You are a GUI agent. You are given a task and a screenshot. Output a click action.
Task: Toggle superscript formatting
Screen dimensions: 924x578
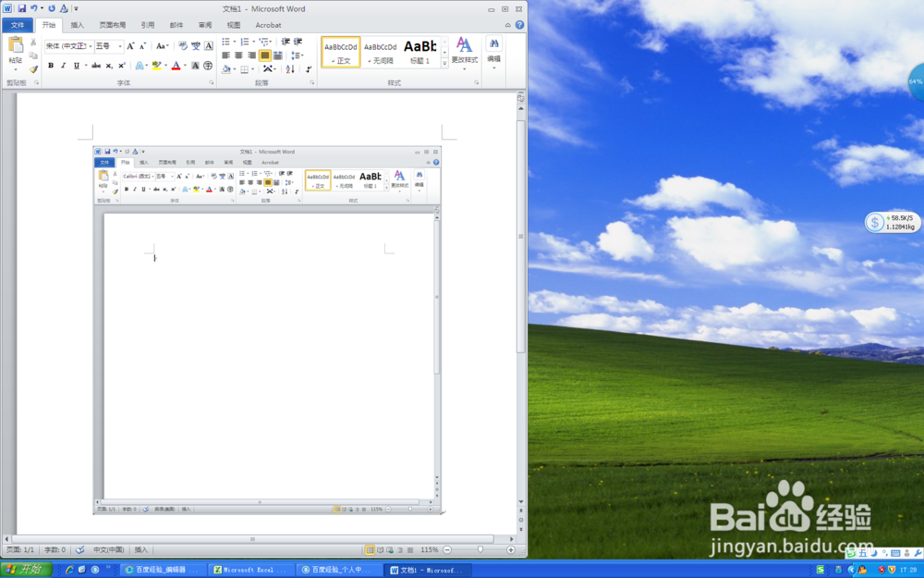121,66
